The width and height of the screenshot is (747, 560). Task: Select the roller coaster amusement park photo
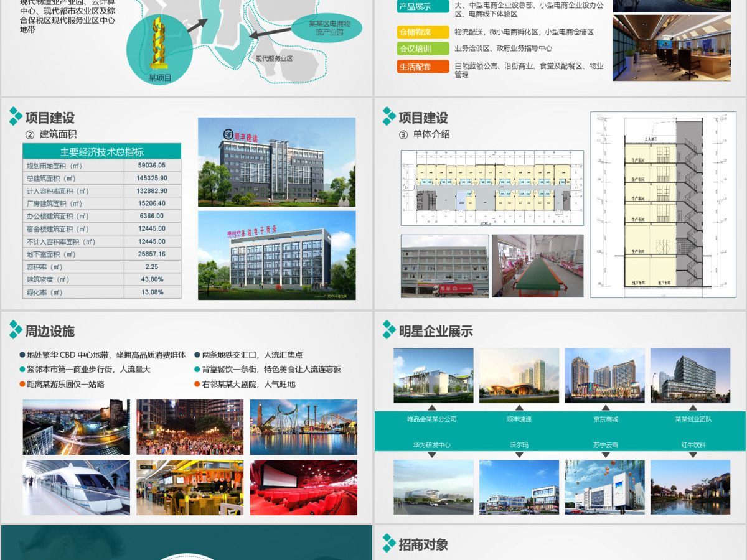(x=304, y=427)
